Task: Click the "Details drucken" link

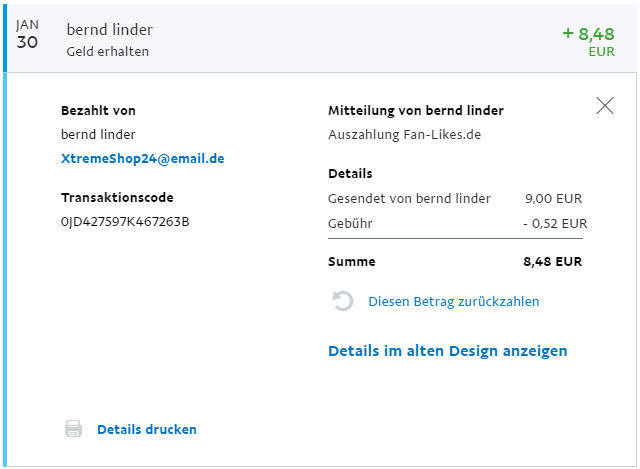Action: click(147, 429)
